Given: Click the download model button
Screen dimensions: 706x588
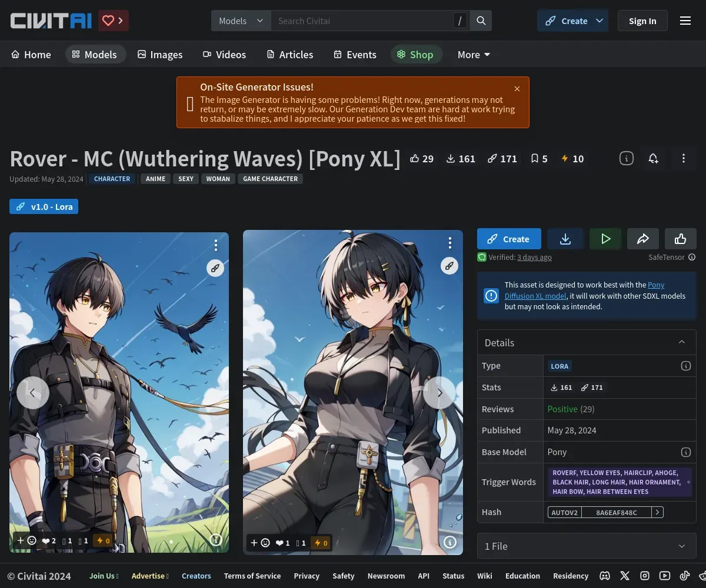Looking at the screenshot, I should pyautogui.click(x=565, y=239).
